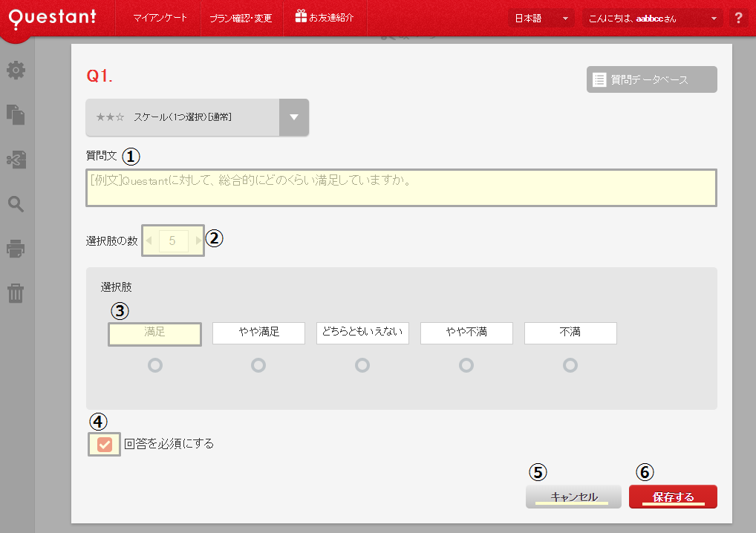Screen dimensions: 756x533
Task: Enable the 回答を必須にする checkbox
Action: [x=104, y=444]
